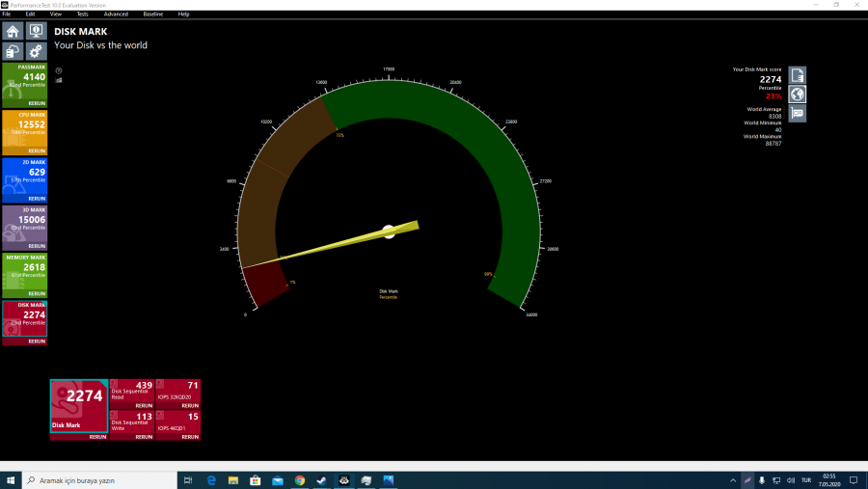Click the microphone tray icon

pos(762,480)
